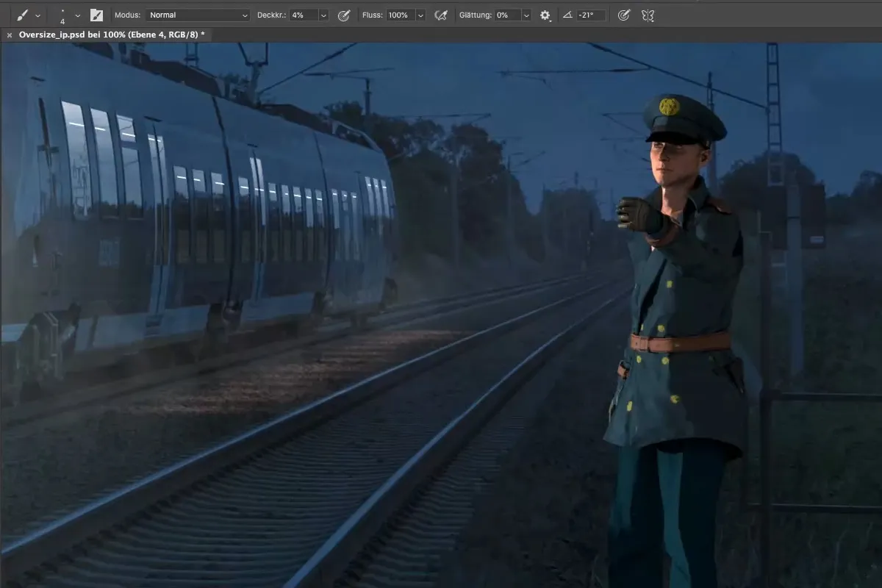
Task: Expand the Deckkr. opacity dropdown arrow
Action: click(x=322, y=14)
